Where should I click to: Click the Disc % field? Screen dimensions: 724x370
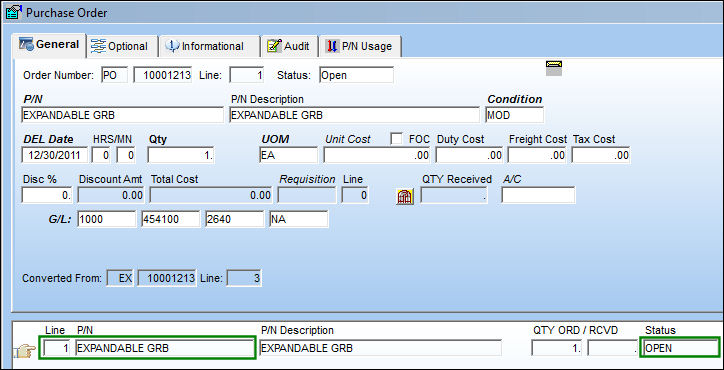tap(47, 195)
